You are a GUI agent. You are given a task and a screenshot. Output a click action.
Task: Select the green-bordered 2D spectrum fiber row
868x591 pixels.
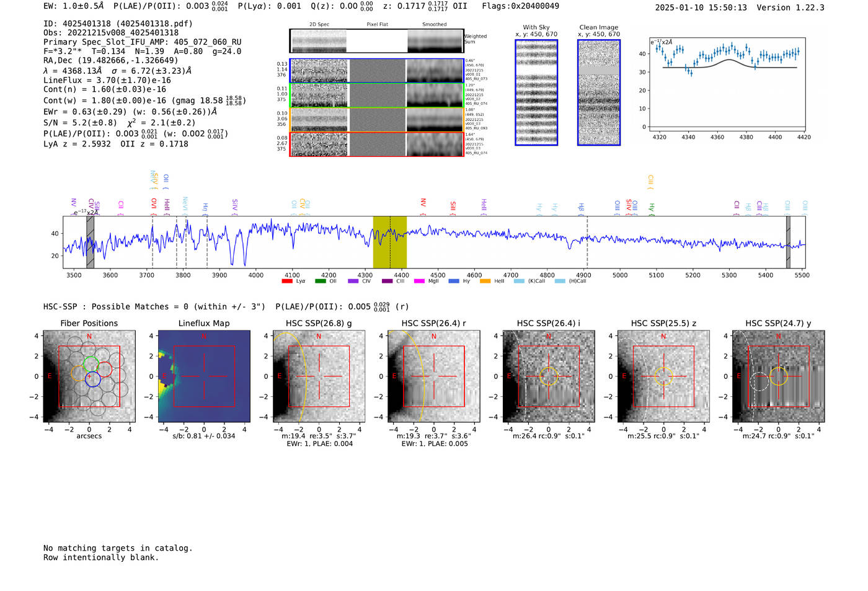[x=377, y=96]
